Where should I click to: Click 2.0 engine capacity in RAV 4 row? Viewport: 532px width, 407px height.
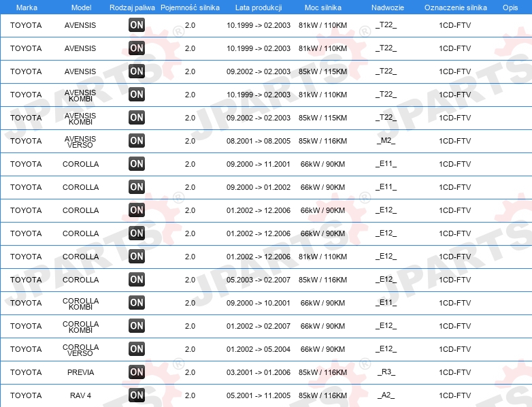(x=190, y=395)
